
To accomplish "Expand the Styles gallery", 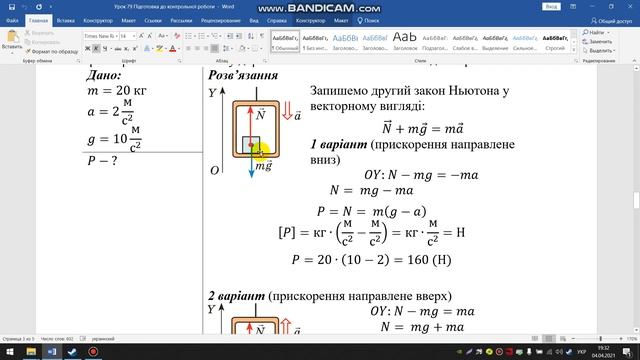I will click(x=574, y=50).
